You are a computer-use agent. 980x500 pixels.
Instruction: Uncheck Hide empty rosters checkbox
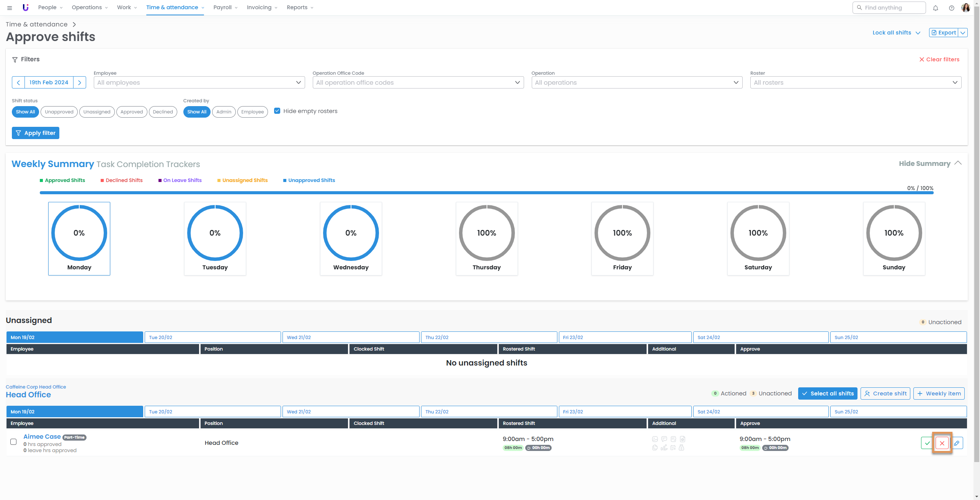point(277,111)
